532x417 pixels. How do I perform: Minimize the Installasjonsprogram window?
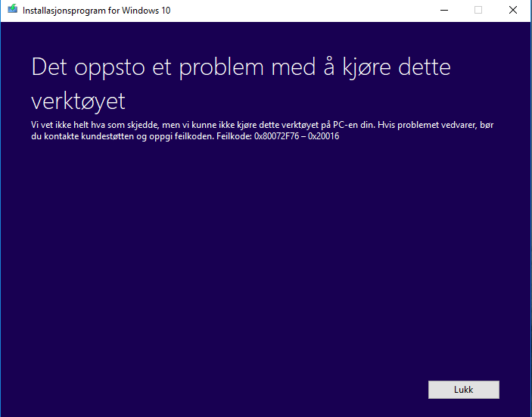(x=444, y=10)
